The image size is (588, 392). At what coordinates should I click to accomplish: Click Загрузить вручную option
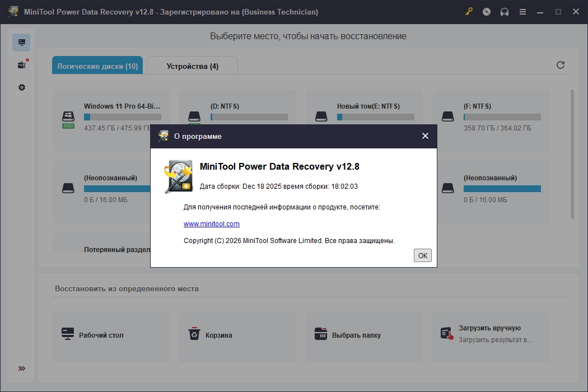(491, 337)
